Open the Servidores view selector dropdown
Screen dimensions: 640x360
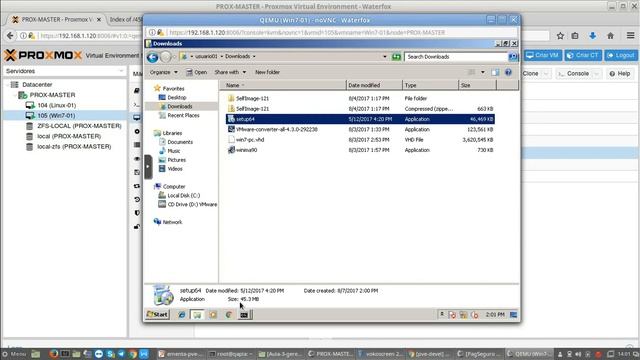[x=64, y=71]
